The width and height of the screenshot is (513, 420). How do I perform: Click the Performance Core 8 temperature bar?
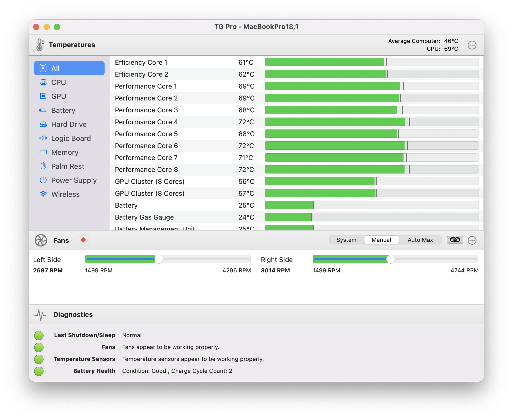372,170
